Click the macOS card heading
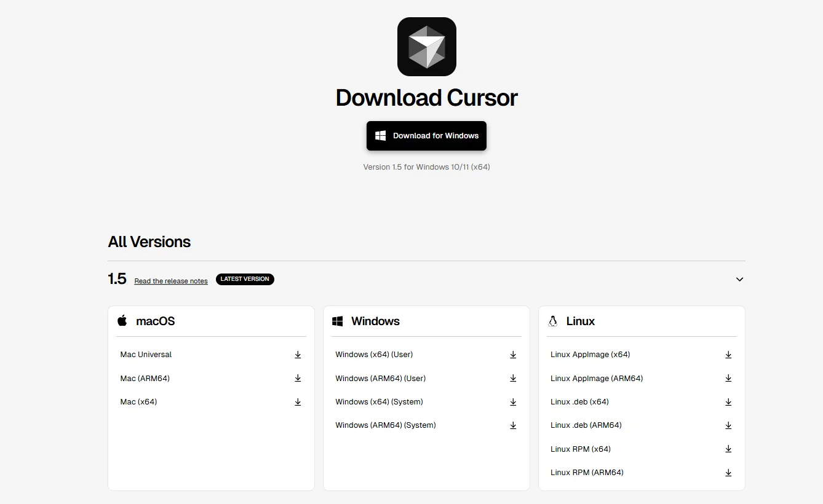 (156, 321)
